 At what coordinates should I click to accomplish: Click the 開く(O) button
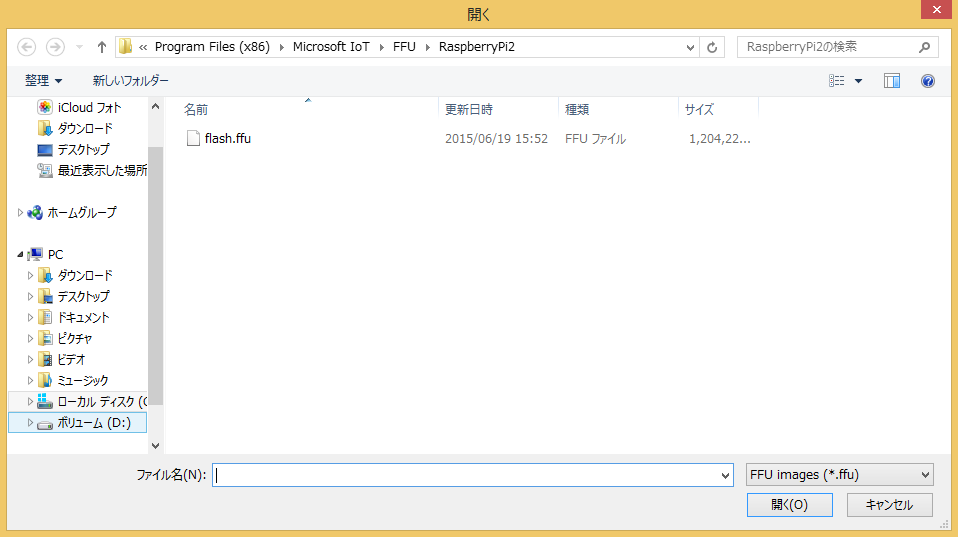coord(789,505)
